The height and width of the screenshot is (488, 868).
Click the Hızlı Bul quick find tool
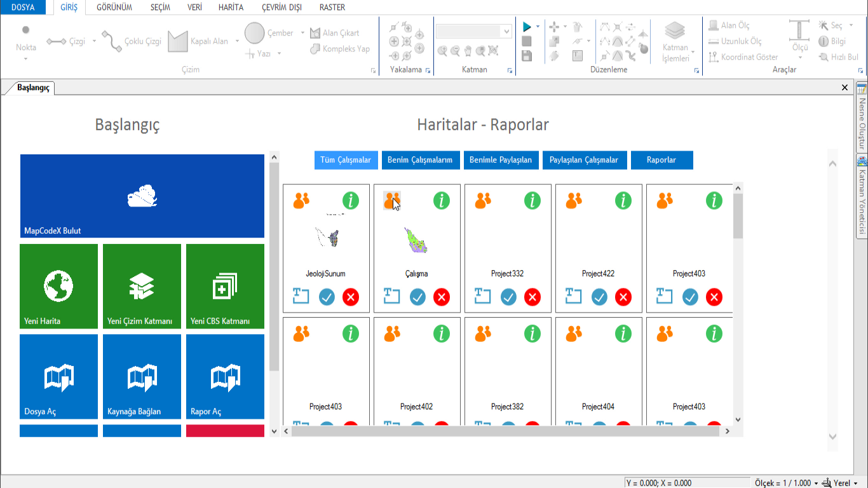click(839, 57)
